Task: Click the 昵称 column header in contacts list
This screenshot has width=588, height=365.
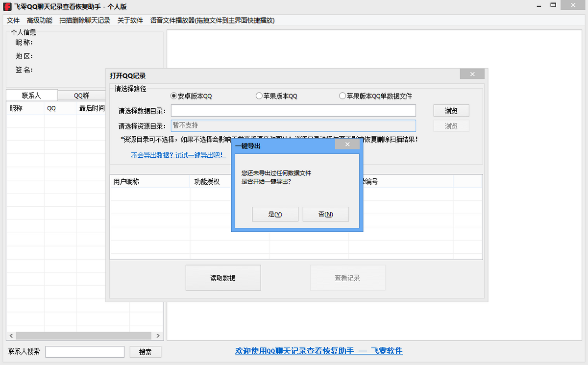Action: (x=25, y=108)
